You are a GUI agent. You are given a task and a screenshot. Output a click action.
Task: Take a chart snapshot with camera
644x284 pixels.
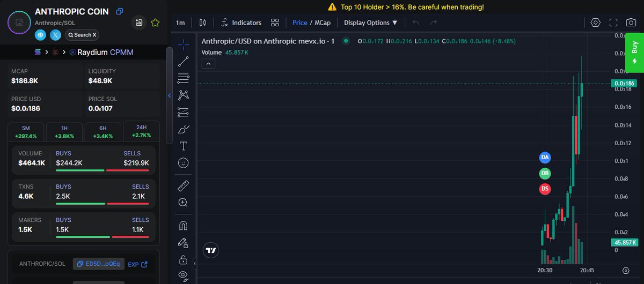pos(631,23)
